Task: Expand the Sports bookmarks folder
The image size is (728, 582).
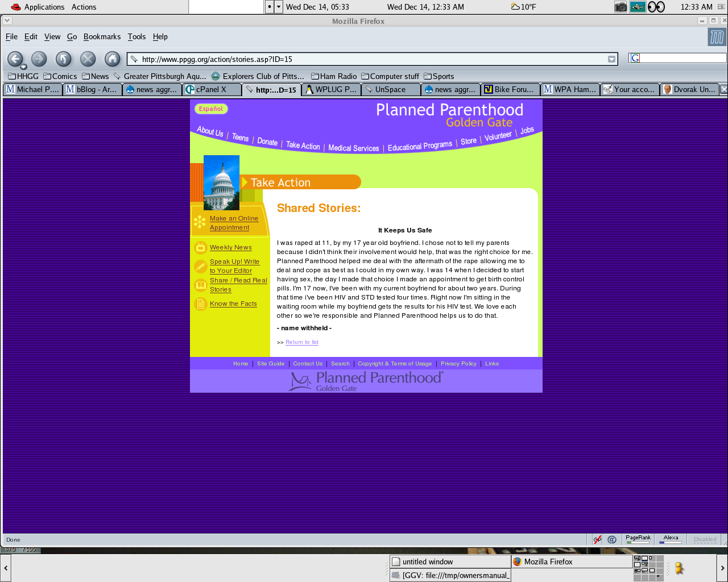Action: 439,76
